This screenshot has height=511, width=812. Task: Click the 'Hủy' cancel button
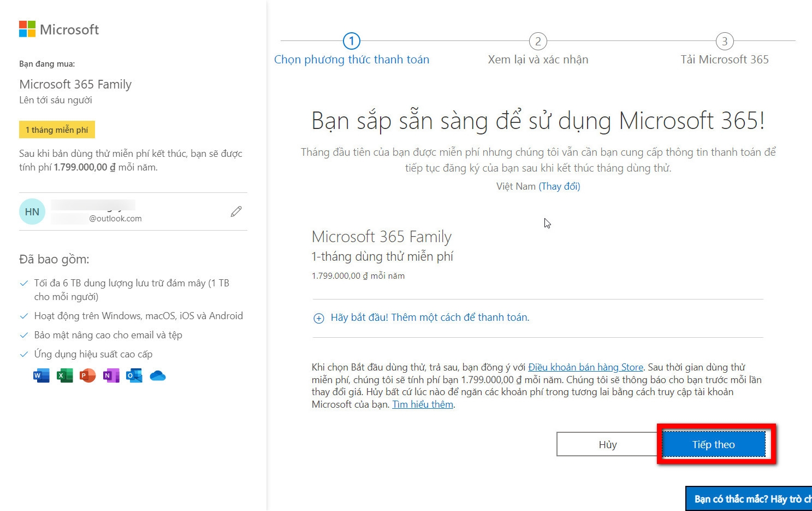tap(608, 444)
